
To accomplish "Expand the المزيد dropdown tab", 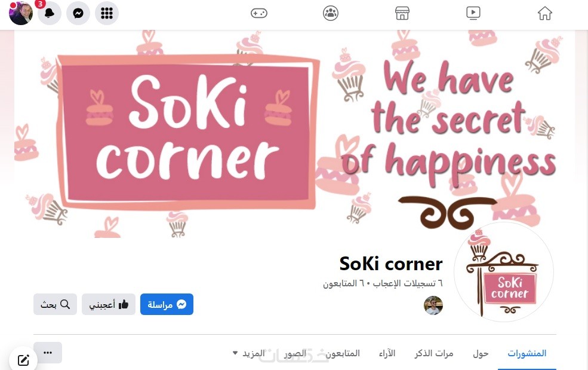I will (x=248, y=353).
